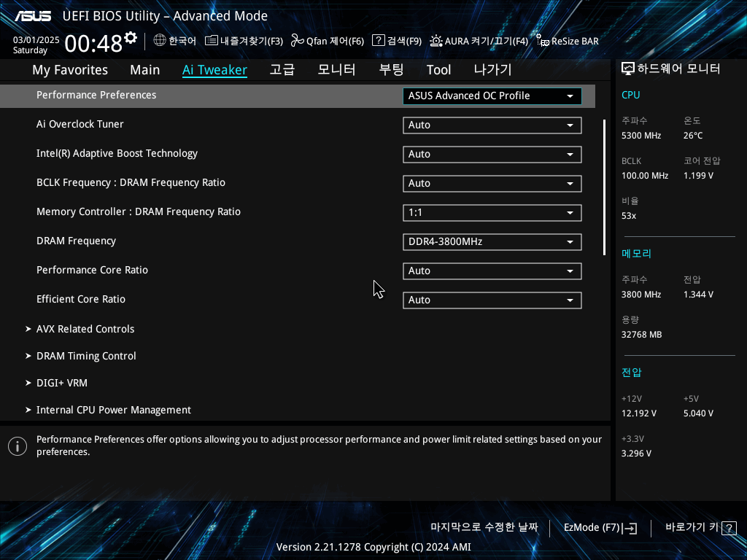Click the DRAM Frequency label
Image resolution: width=747 pixels, height=560 pixels.
click(x=76, y=241)
